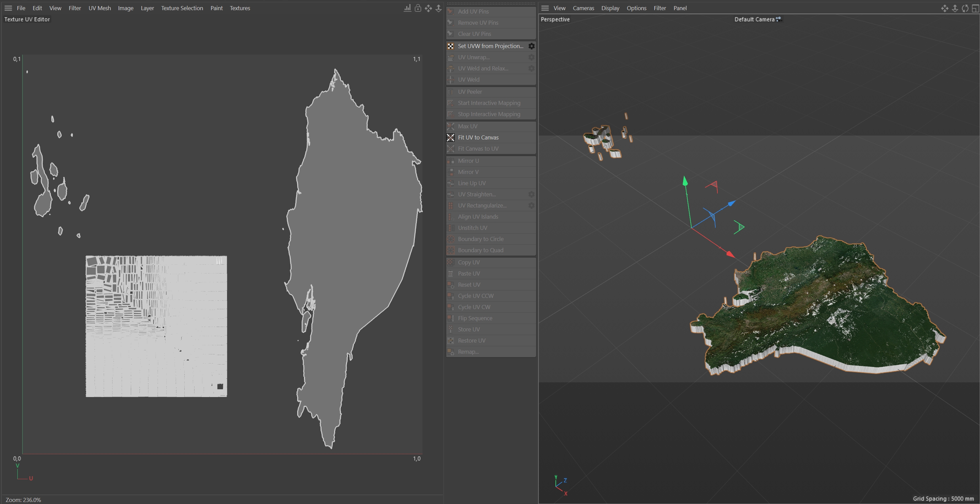Open the gear options for Set UVW from Projection

point(531,46)
